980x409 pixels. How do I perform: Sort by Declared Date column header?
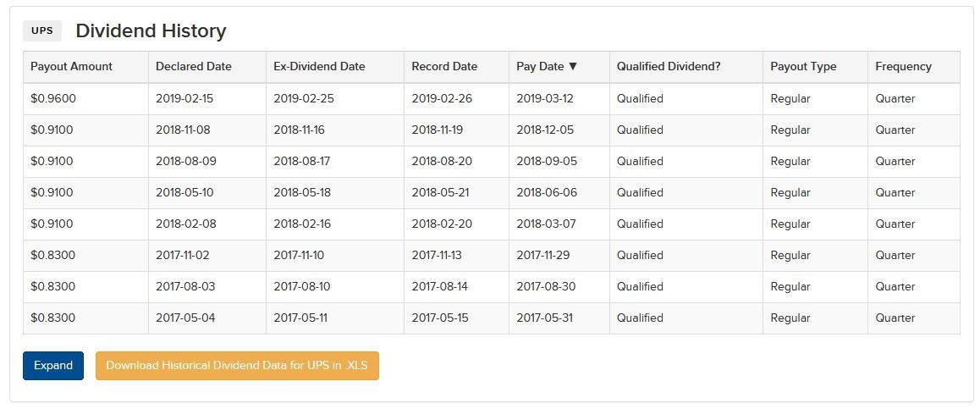pyautogui.click(x=193, y=67)
